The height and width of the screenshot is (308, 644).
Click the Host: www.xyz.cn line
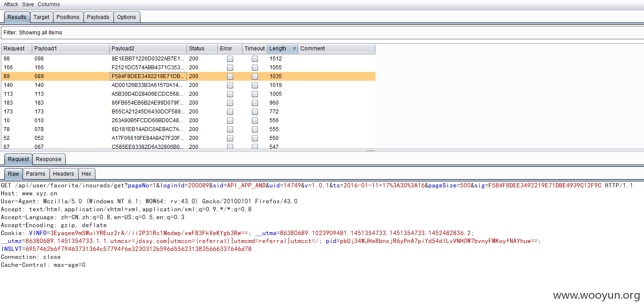click(29, 193)
